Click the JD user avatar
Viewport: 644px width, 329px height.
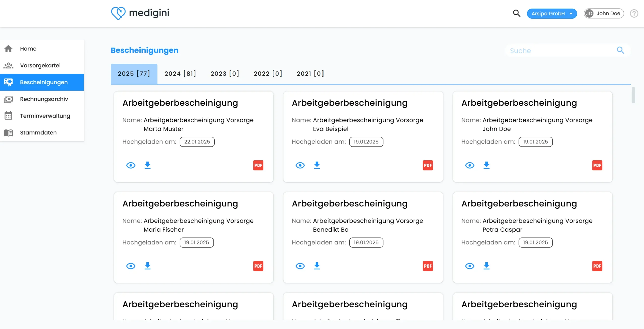589,13
